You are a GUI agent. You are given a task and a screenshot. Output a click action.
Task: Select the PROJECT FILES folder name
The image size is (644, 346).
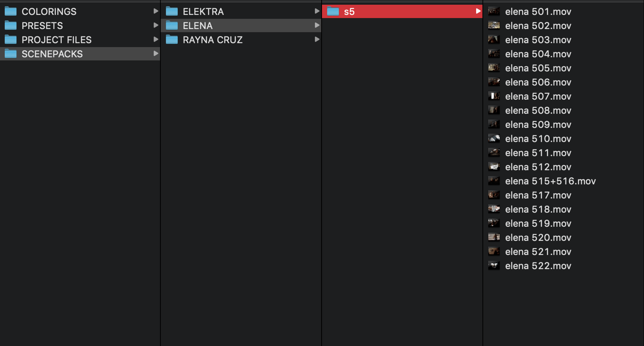57,40
